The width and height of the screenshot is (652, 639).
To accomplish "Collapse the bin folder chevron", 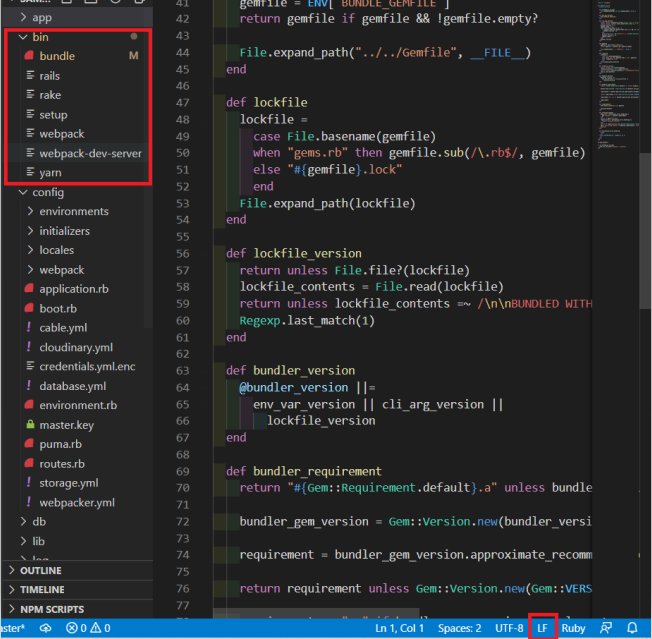I will coord(23,37).
